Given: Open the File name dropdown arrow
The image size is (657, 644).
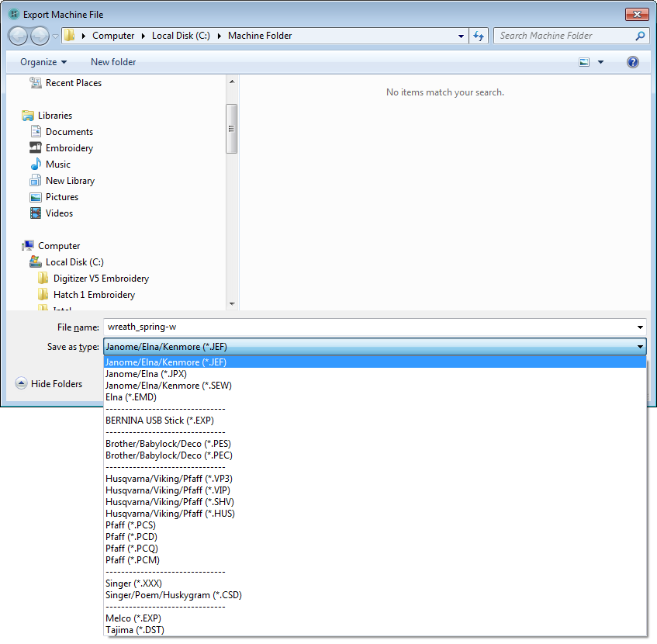Looking at the screenshot, I should tap(640, 327).
